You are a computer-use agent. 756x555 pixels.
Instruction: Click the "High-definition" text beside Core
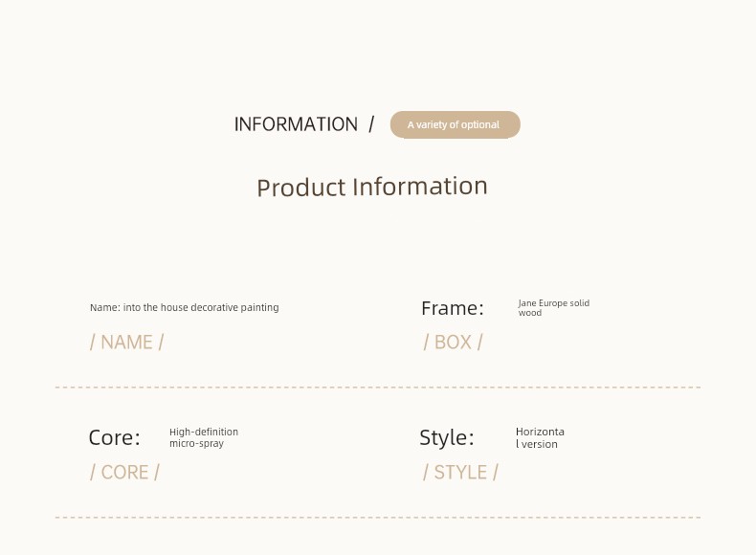[204, 433]
